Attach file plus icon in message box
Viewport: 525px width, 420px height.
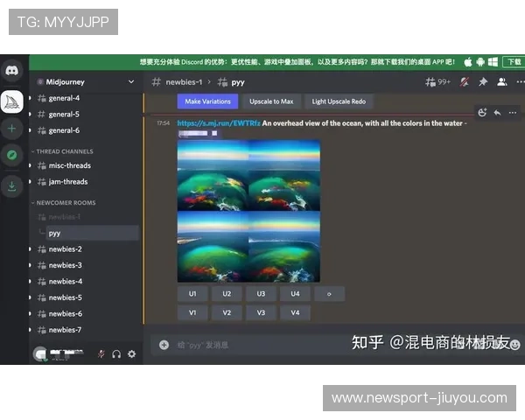tap(164, 345)
